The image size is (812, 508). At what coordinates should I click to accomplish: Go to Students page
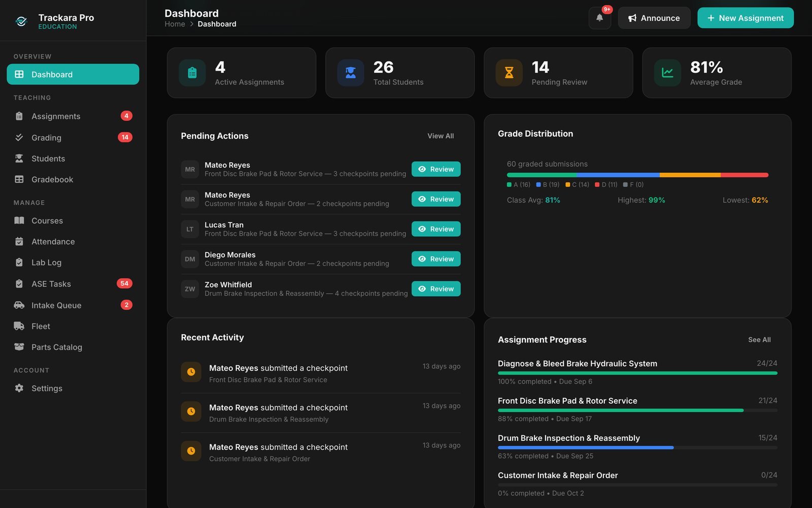coord(73,158)
